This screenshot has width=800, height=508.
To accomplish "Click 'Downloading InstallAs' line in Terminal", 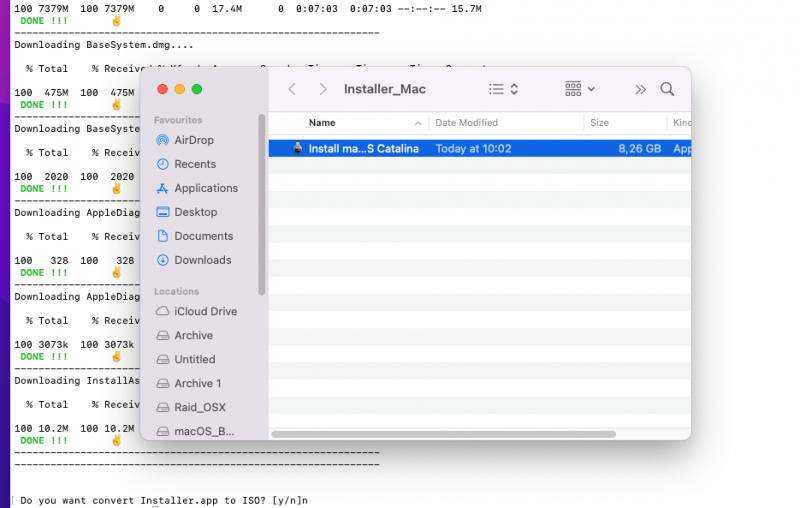I will 77,381.
